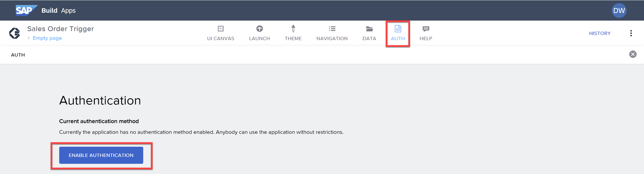Open the History link
644x174 pixels.
click(x=600, y=33)
